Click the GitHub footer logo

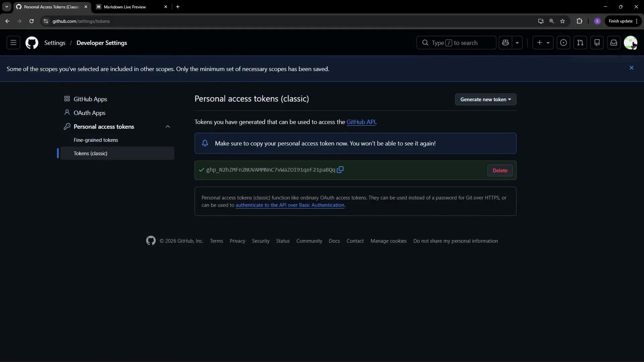tap(151, 241)
